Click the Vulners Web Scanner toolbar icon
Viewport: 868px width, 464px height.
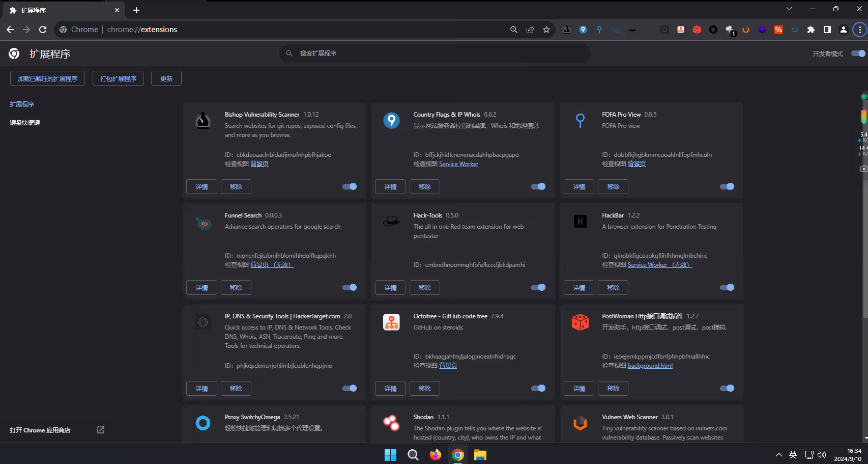click(x=746, y=30)
